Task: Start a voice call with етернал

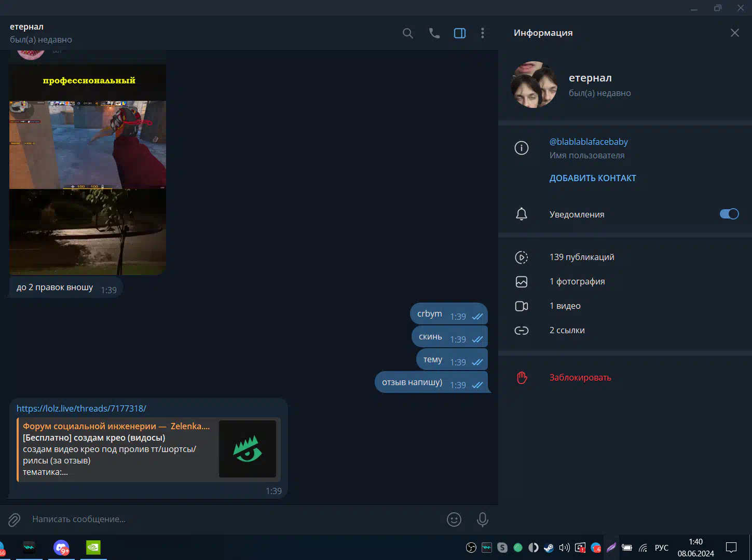Action: coord(434,33)
